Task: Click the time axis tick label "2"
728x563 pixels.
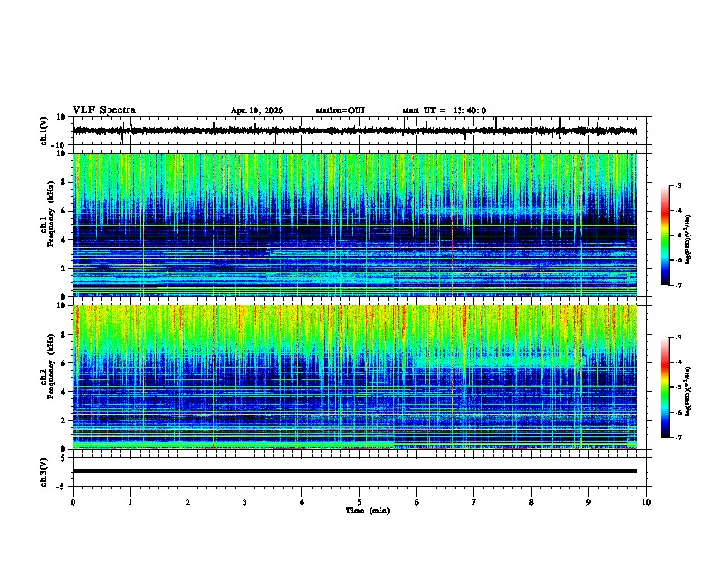Action: pos(188,502)
